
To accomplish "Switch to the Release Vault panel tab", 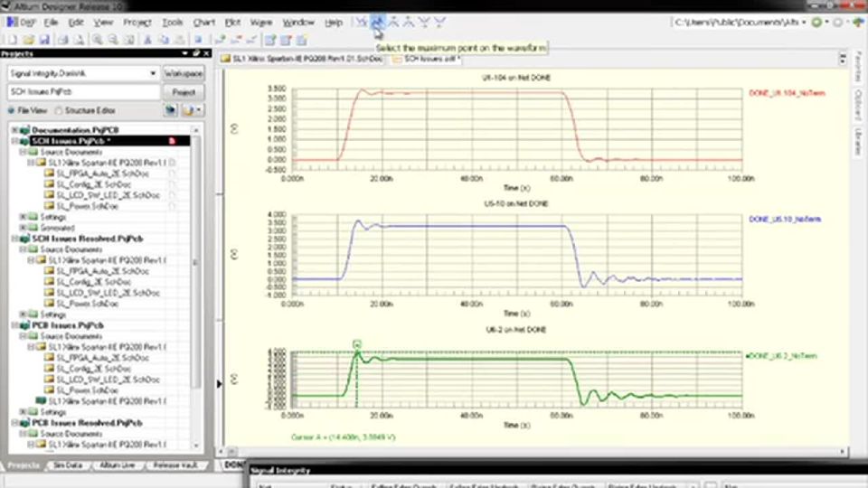I will pos(175,465).
